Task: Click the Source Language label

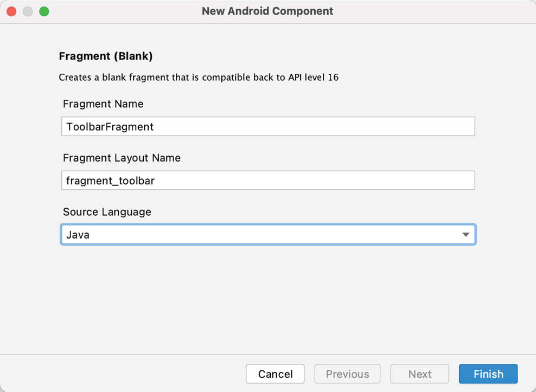Action: tap(107, 212)
